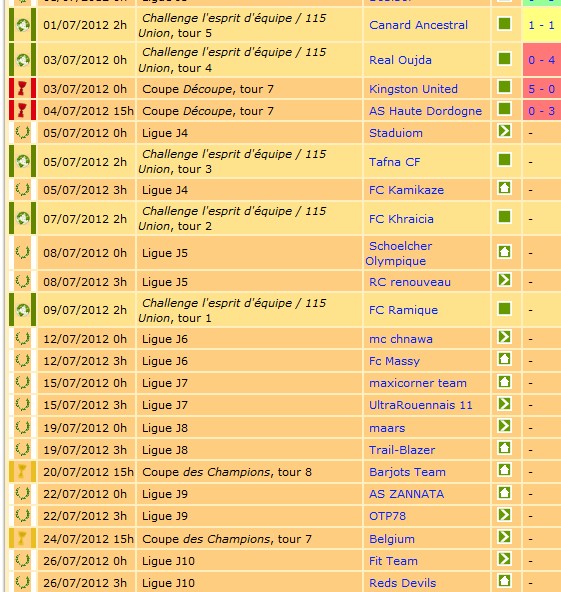The height and width of the screenshot is (592, 561).
Task: Click the home icon for Trail-Blazer match
Action: [x=504, y=448]
